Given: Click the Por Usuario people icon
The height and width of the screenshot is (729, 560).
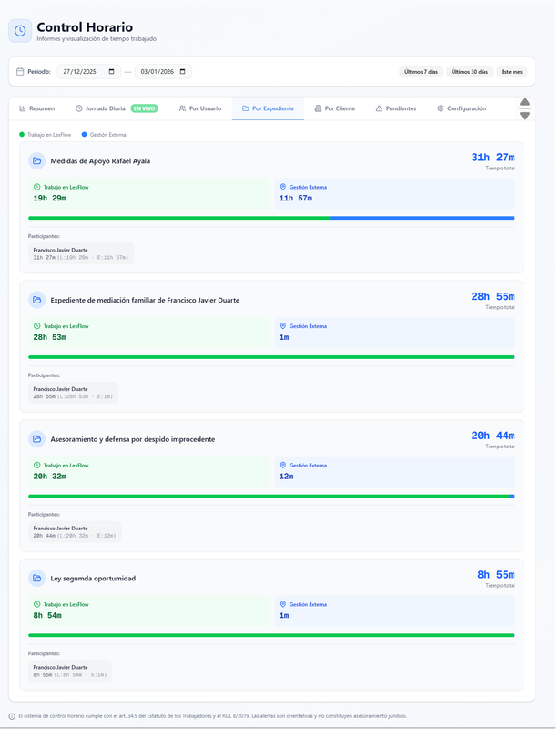Looking at the screenshot, I should pyautogui.click(x=183, y=108).
